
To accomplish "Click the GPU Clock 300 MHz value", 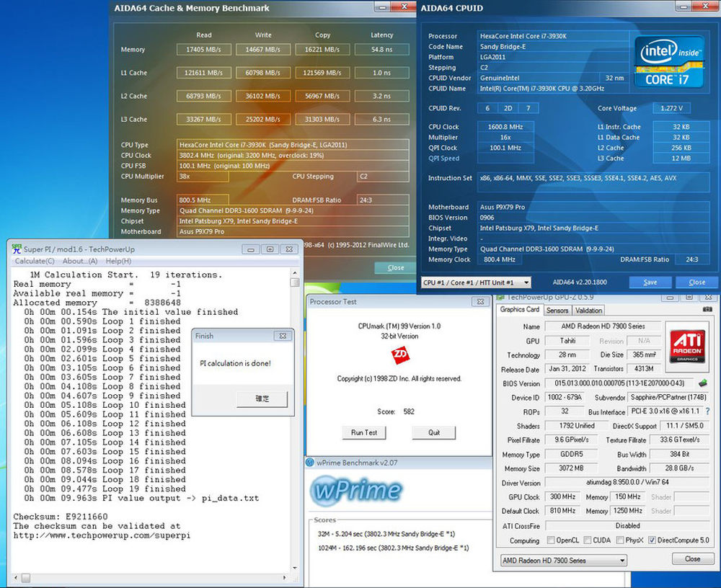I will (563, 497).
